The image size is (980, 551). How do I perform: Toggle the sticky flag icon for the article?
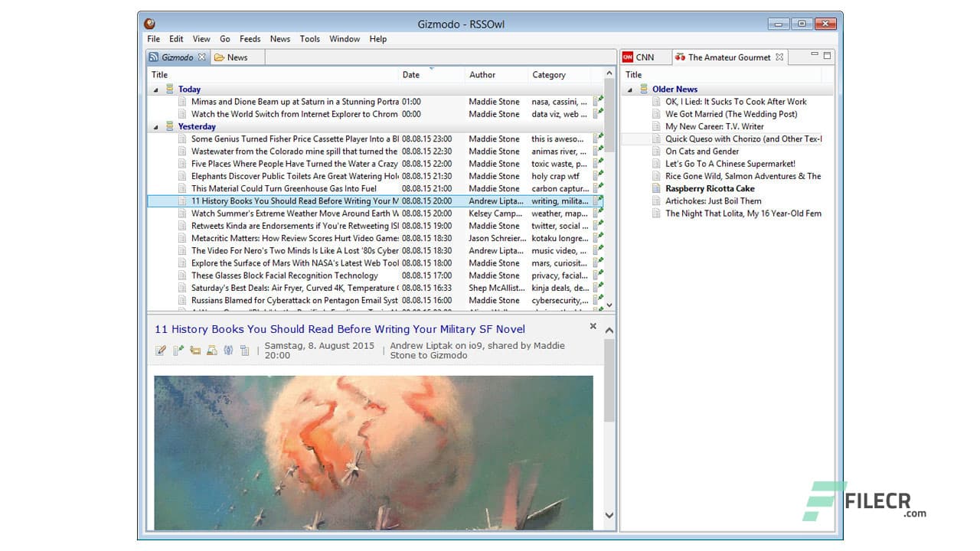tap(178, 350)
